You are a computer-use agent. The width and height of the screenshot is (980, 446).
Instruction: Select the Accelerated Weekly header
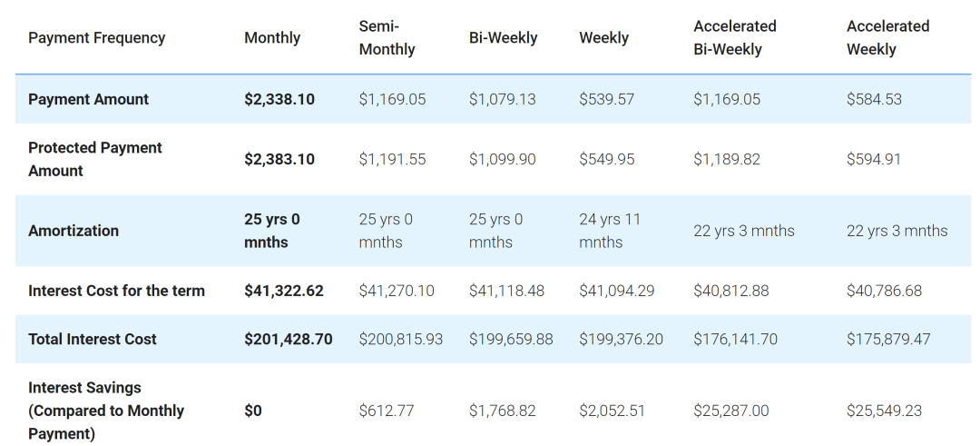click(x=887, y=37)
